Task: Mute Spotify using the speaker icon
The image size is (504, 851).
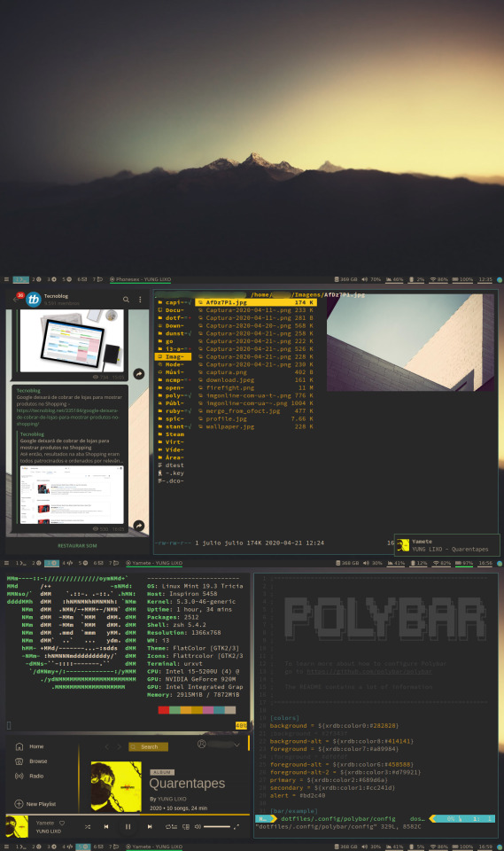Action: click(x=198, y=826)
